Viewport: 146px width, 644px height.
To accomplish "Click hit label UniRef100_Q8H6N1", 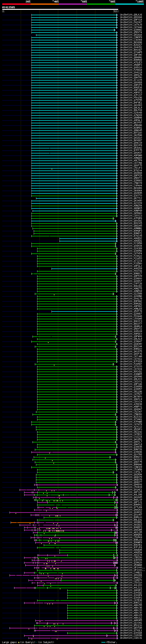I will 131,58.
